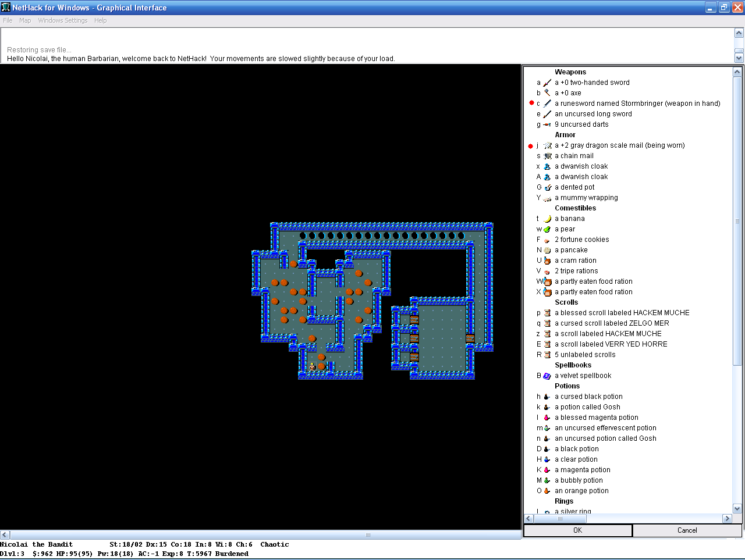745x560 pixels.
Task: Click the Stormbringer runesword icon
Action: [547, 104]
